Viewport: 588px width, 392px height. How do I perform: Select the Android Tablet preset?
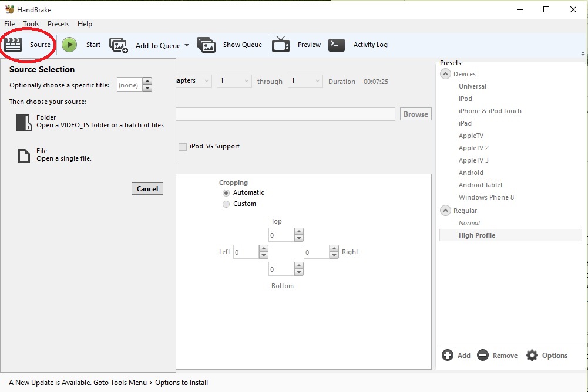click(481, 185)
